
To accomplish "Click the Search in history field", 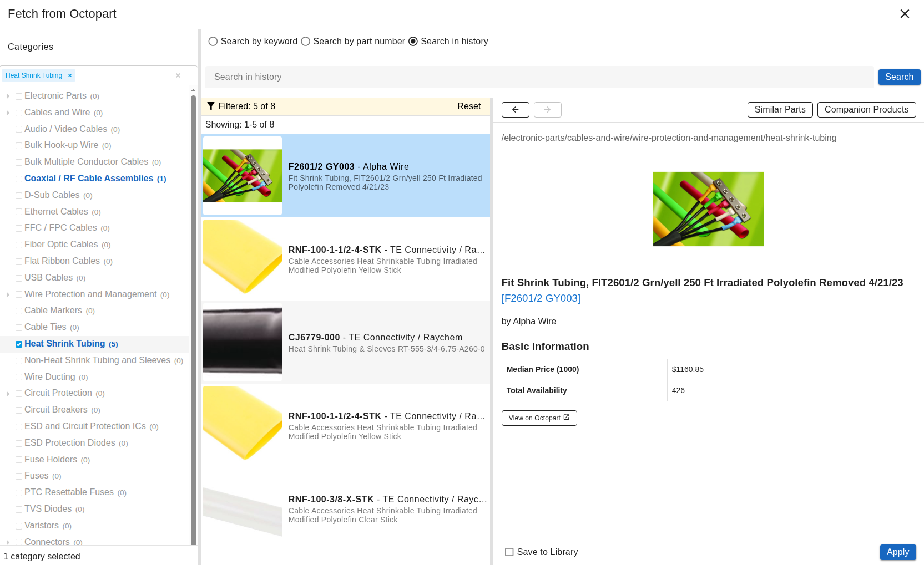I will [x=539, y=77].
